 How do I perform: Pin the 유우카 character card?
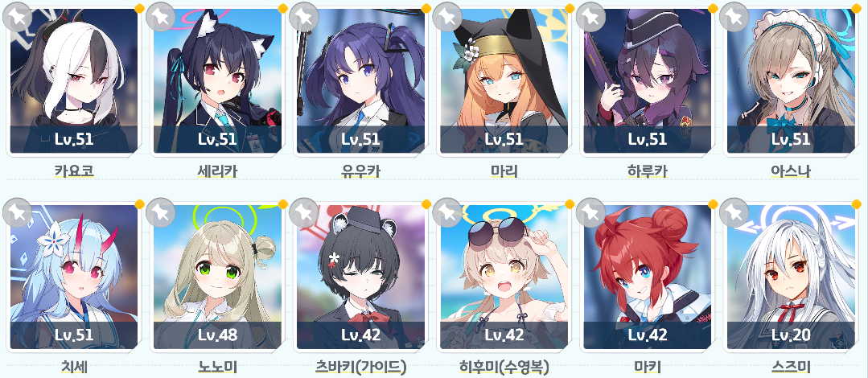pyautogui.click(x=304, y=16)
